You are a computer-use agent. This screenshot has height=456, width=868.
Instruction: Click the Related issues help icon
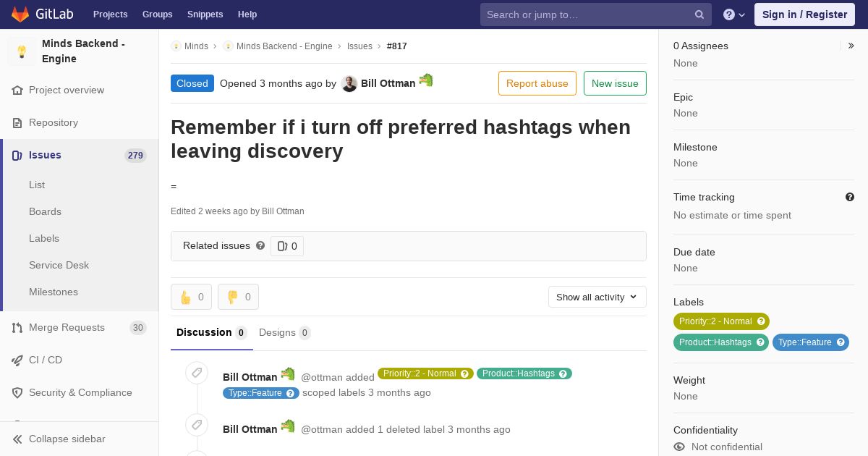(260, 246)
